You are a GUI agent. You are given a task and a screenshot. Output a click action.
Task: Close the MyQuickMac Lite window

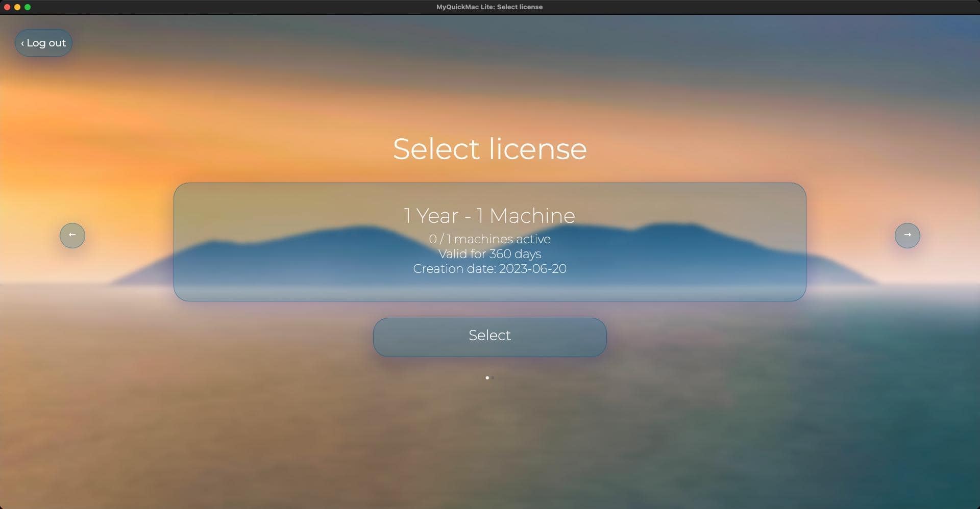pyautogui.click(x=7, y=7)
